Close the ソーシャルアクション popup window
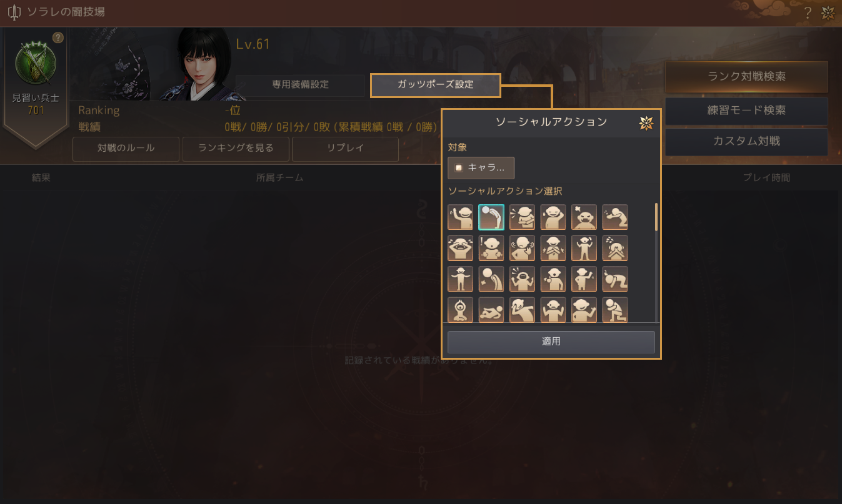The image size is (842, 504). point(646,123)
